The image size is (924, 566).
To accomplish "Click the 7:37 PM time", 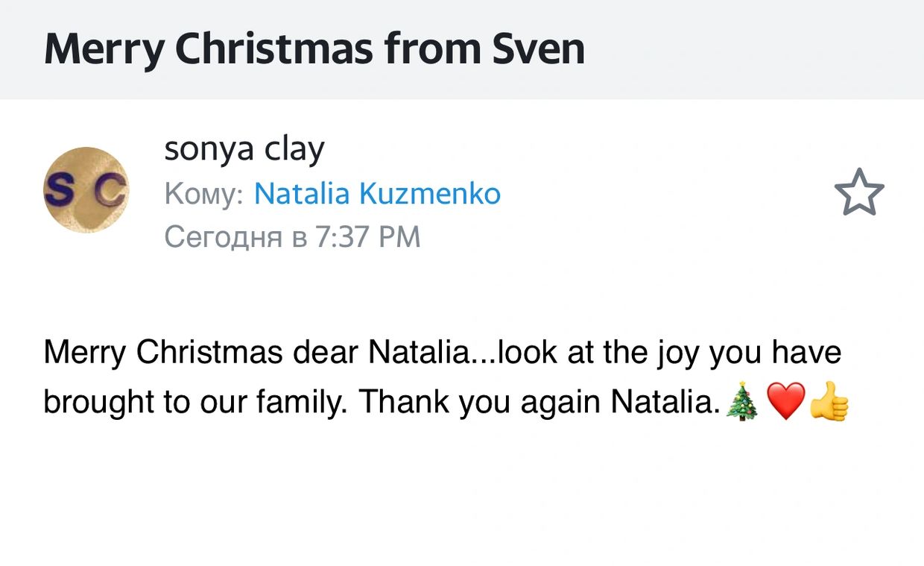I will [x=369, y=236].
